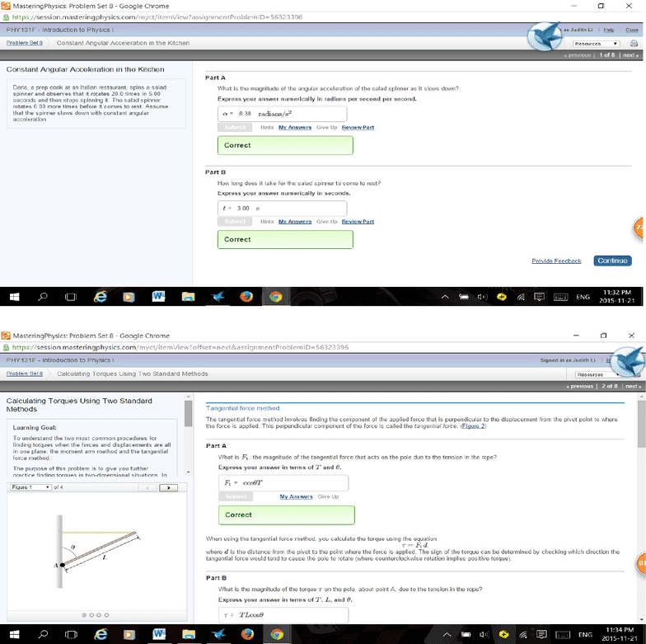Click Chrome icon on the 11:32 PM taskbar
Viewport: 646px width, 644px height.
click(275, 297)
